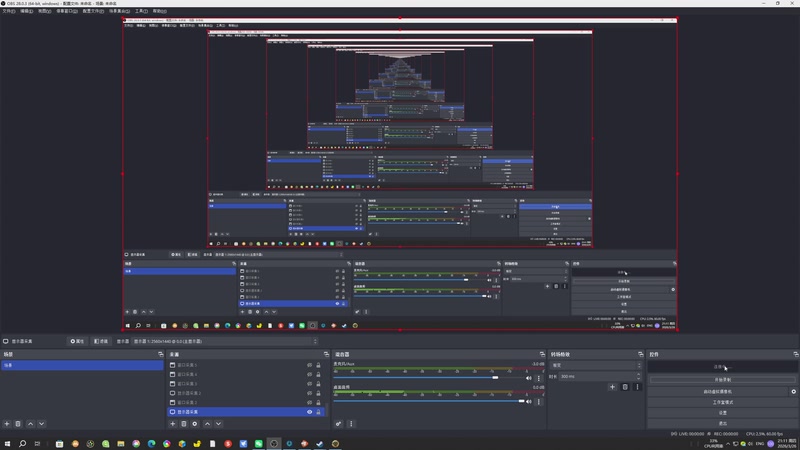Open source properties gear in Sources toolbar

pos(195,423)
